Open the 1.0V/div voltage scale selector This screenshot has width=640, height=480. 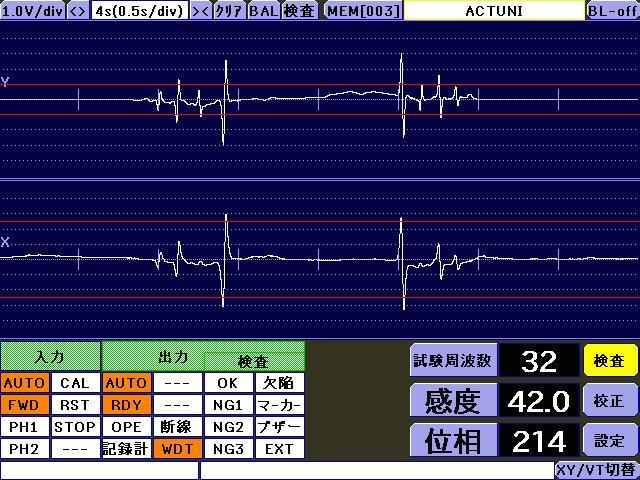click(x=33, y=10)
